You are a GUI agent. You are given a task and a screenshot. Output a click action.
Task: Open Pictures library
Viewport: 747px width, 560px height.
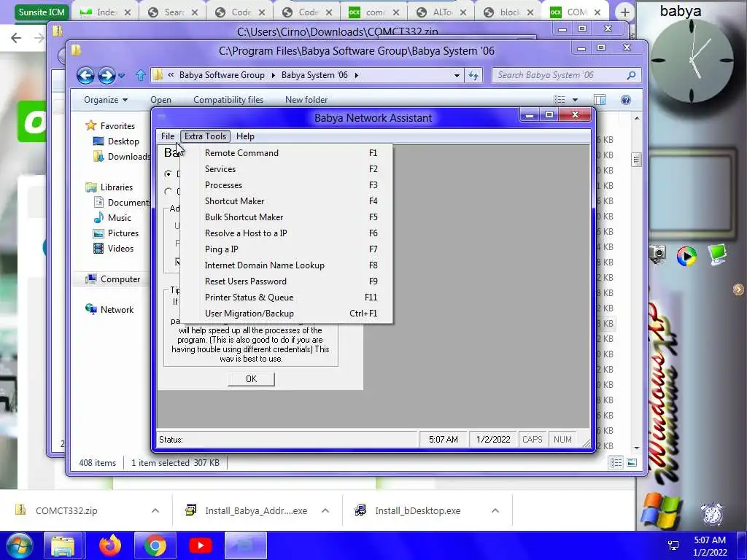click(116, 233)
